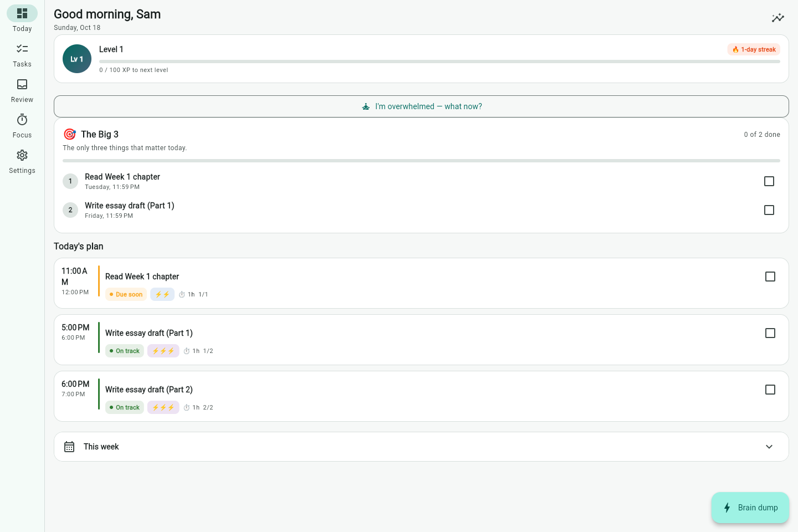The width and height of the screenshot is (798, 532).
Task: Click the Lv 1 level badge
Action: [x=77, y=59]
